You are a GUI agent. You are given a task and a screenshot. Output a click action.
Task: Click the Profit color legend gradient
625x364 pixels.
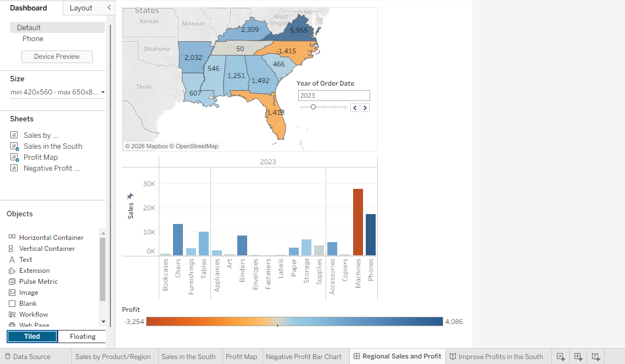[294, 321]
